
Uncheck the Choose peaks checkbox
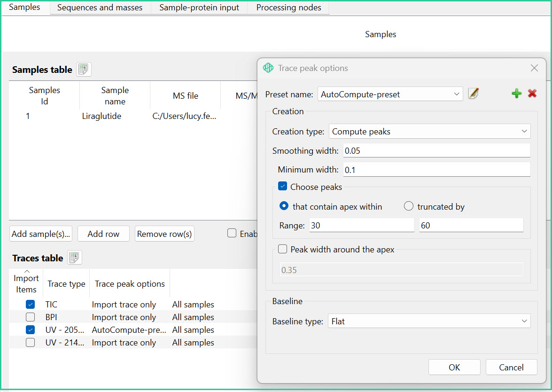coord(283,186)
